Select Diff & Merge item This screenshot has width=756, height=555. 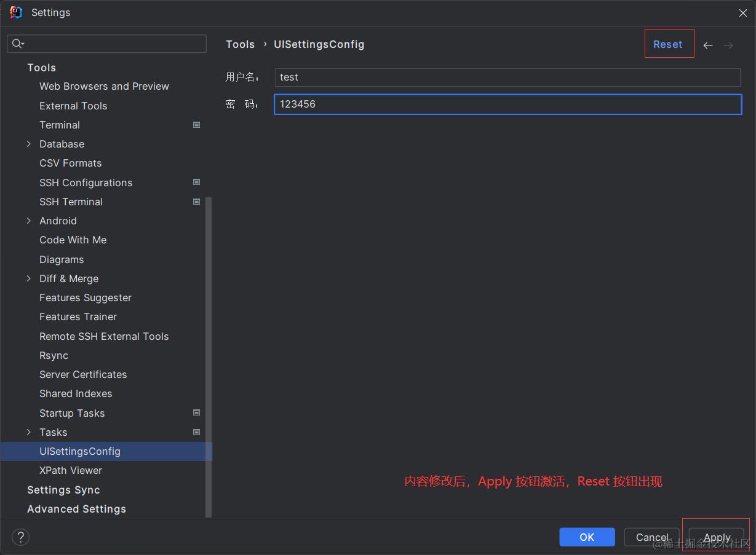(x=69, y=278)
